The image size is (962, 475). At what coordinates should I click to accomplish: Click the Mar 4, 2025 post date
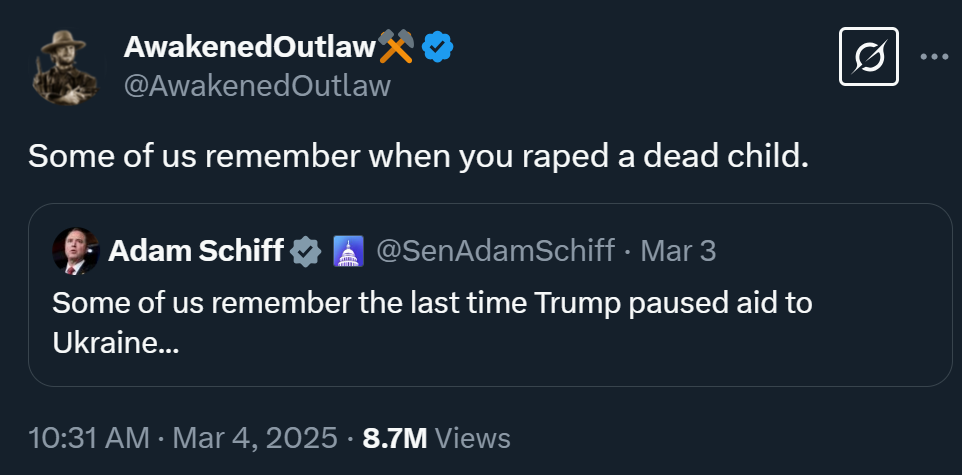pyautogui.click(x=256, y=438)
